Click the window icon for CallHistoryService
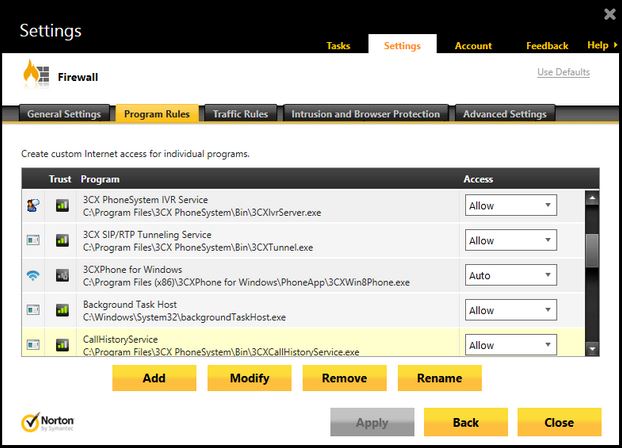 [33, 344]
